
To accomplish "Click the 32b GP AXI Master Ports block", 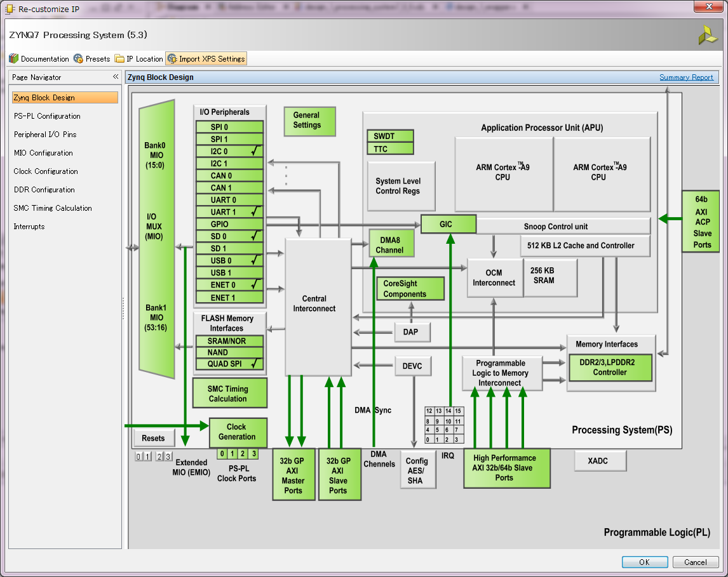I will click(x=293, y=474).
